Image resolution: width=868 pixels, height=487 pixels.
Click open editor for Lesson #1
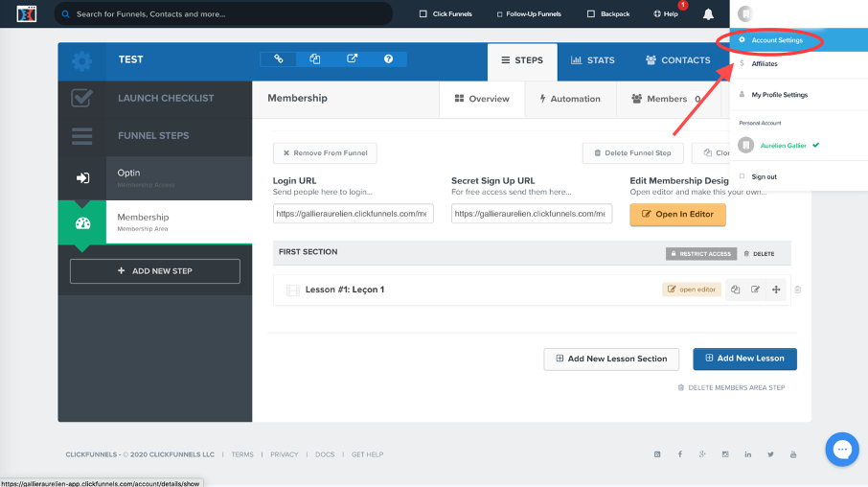coord(692,290)
